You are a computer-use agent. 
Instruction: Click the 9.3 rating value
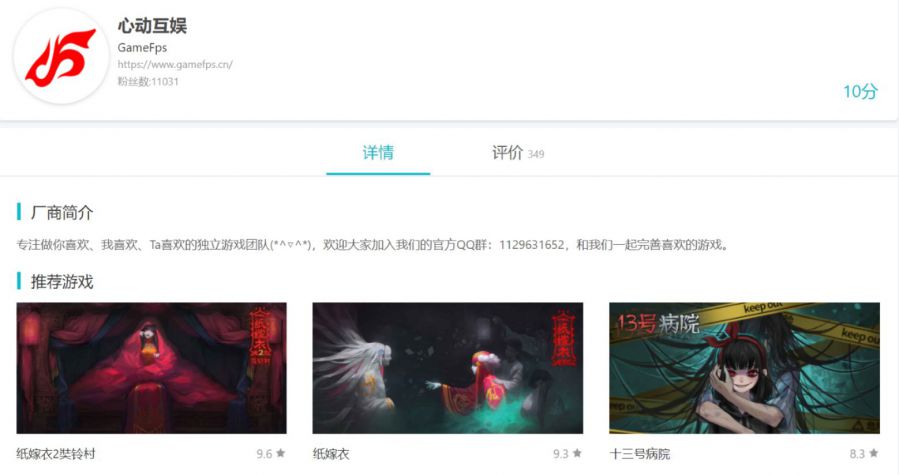[560, 454]
